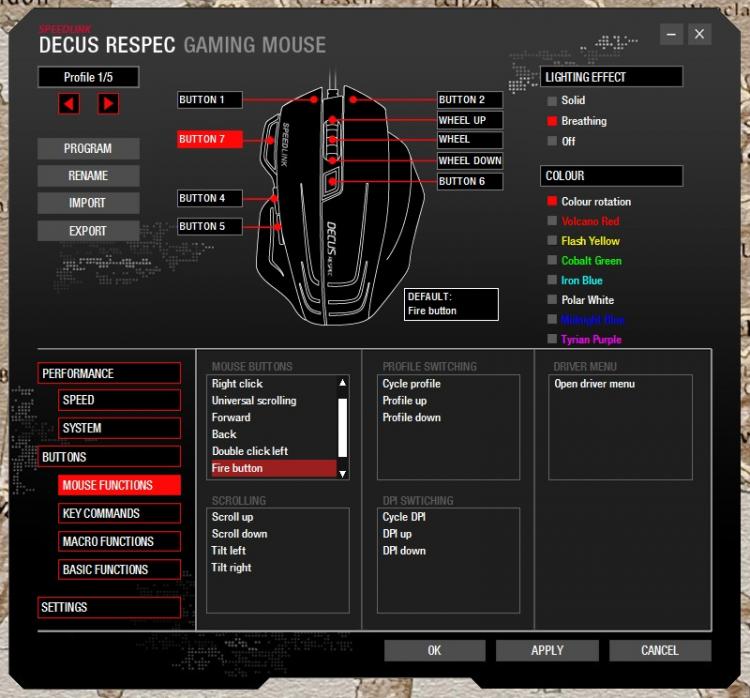750x698 pixels.
Task: Select Cobalt Green colour
Action: (x=585, y=261)
